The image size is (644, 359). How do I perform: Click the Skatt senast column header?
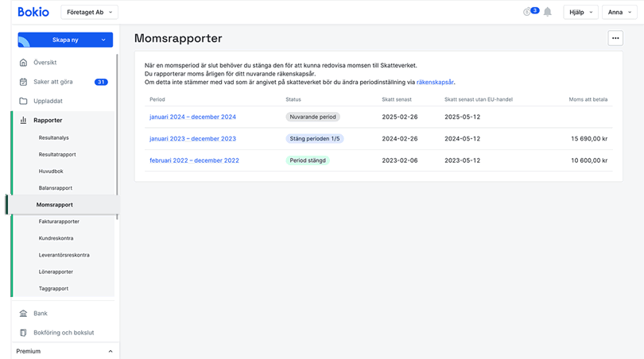click(x=397, y=99)
